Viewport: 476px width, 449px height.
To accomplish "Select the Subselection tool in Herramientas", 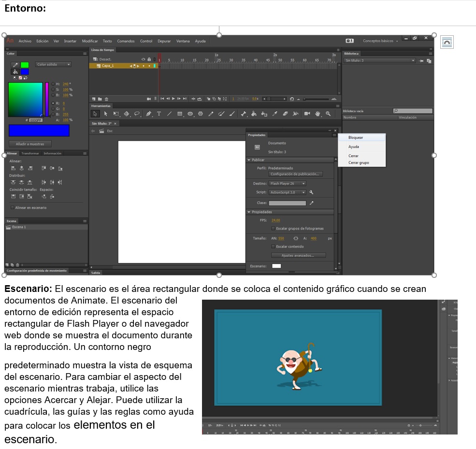I will (106, 114).
